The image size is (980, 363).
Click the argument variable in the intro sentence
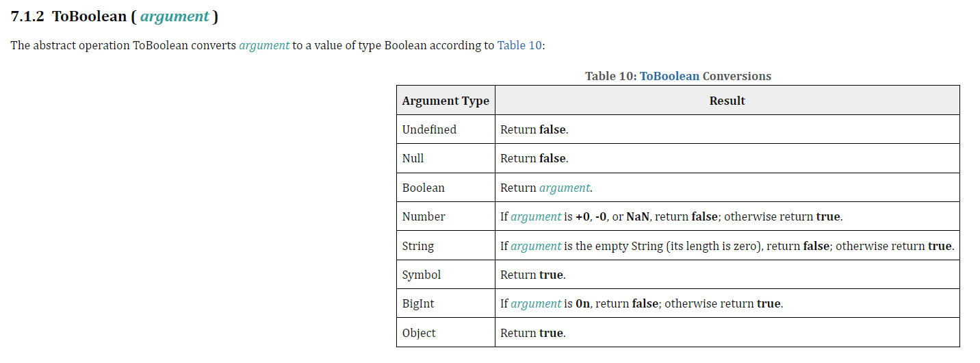point(264,46)
